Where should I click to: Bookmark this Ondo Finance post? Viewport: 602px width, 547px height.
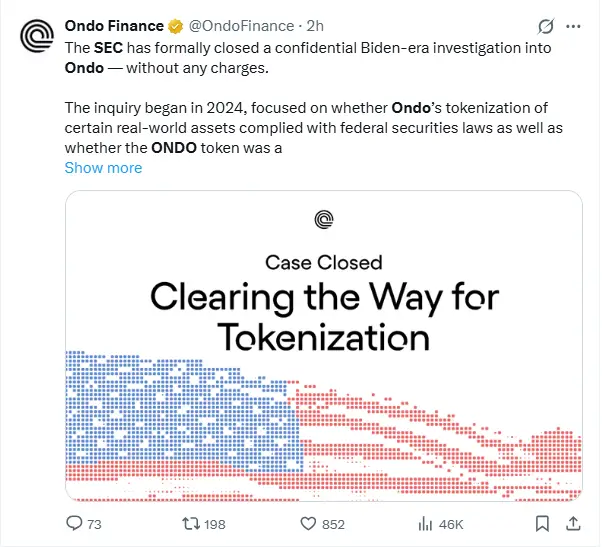click(x=541, y=523)
